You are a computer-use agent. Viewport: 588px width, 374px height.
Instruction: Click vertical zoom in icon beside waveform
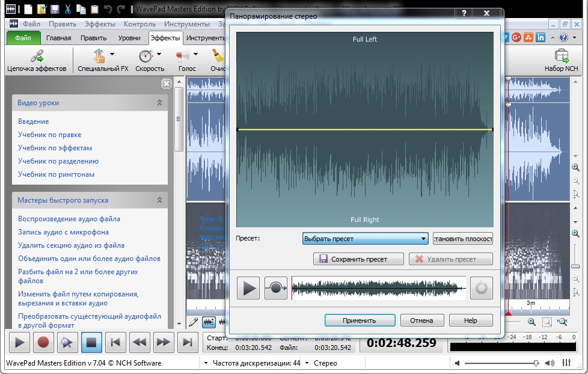tap(575, 167)
